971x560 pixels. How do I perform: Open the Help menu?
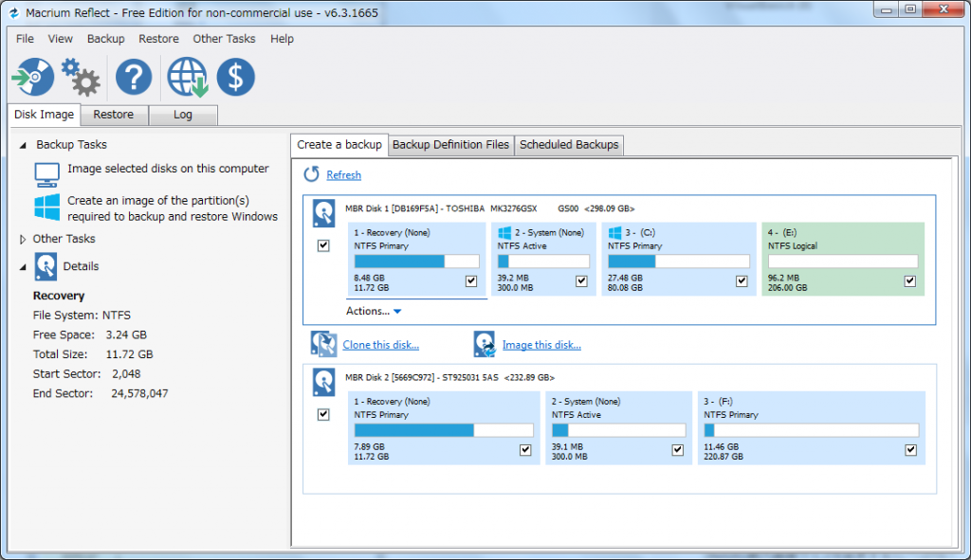tap(282, 38)
